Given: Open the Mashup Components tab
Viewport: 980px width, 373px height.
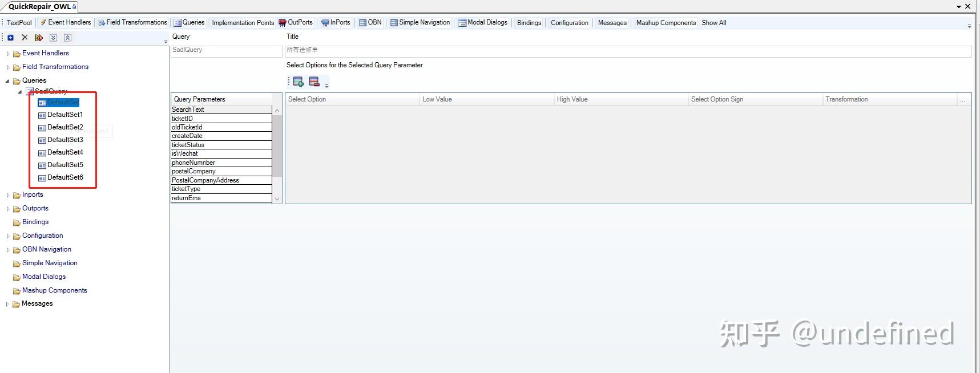Looking at the screenshot, I should (666, 23).
